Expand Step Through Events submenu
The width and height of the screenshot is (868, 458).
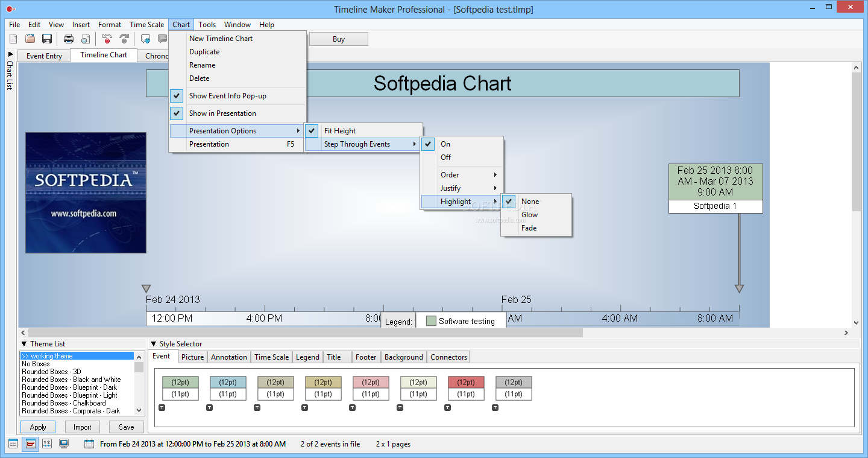coord(363,144)
